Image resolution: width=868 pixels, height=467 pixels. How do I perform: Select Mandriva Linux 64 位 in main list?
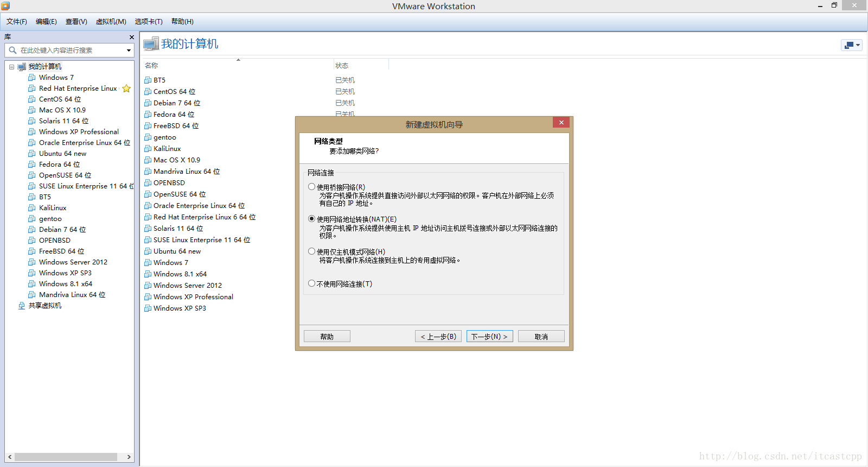tap(187, 172)
